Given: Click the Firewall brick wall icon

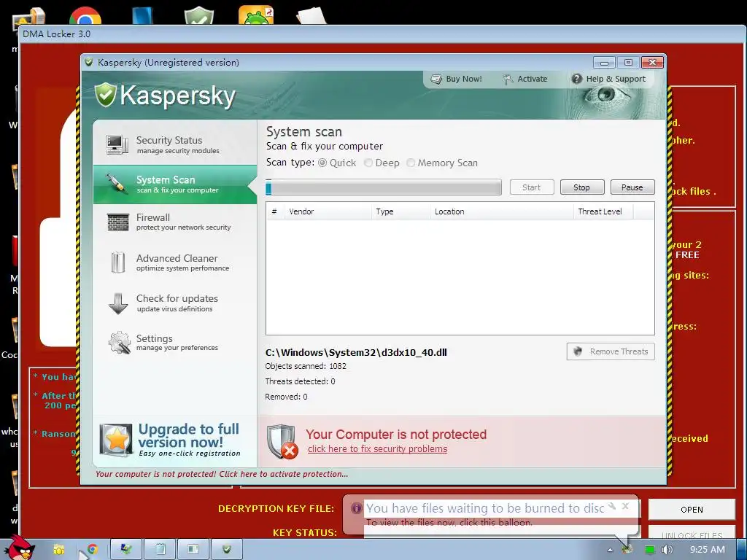Looking at the screenshot, I should (x=117, y=222).
